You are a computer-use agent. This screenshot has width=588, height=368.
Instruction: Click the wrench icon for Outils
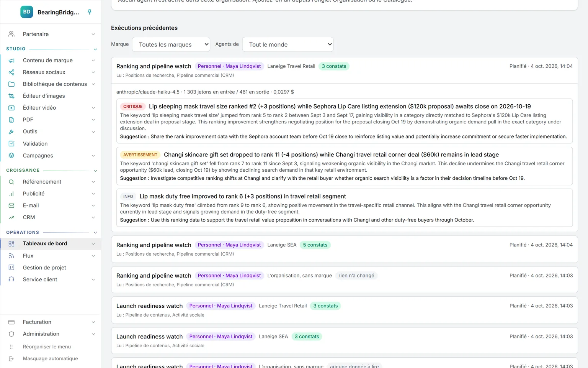pyautogui.click(x=11, y=132)
